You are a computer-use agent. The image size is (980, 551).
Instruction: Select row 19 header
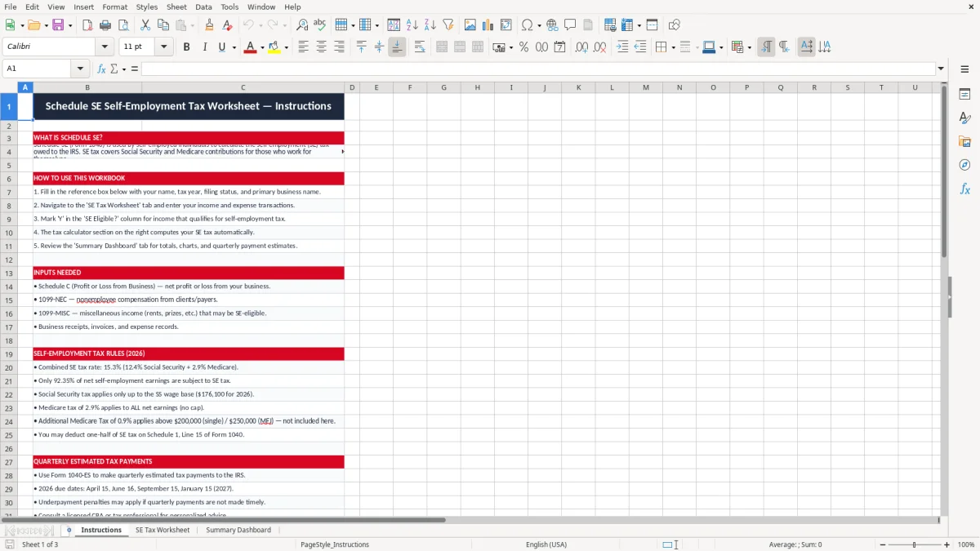click(9, 354)
